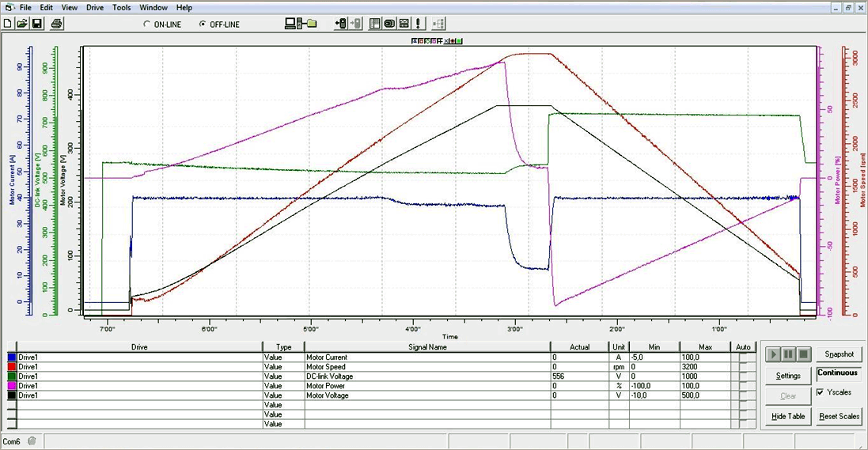Open the Window menu

tap(154, 7)
